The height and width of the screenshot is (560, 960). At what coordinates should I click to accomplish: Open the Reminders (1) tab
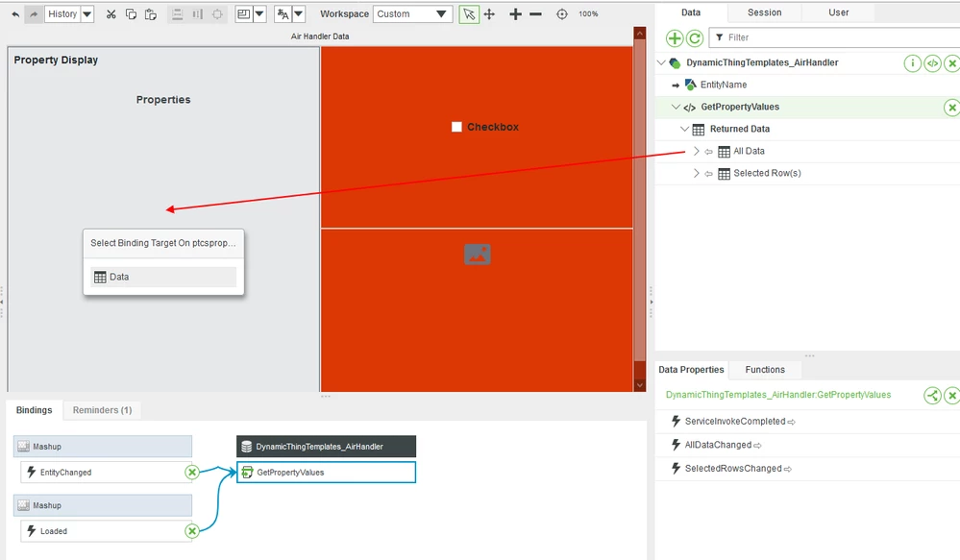tap(102, 410)
